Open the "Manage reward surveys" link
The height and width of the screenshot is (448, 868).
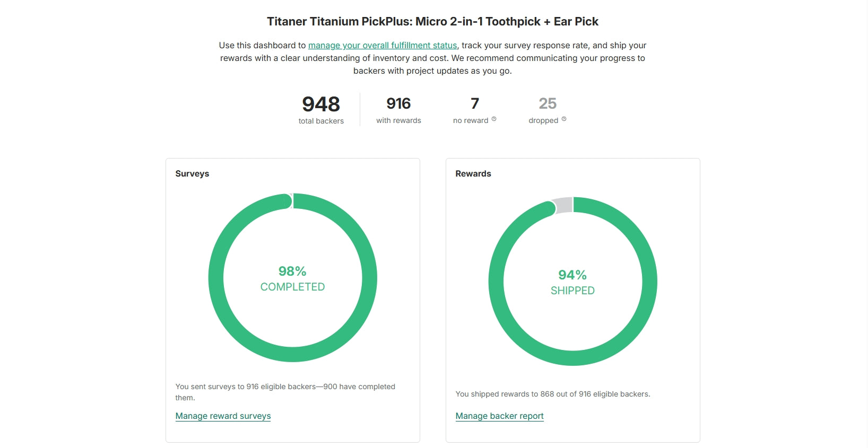coord(223,416)
